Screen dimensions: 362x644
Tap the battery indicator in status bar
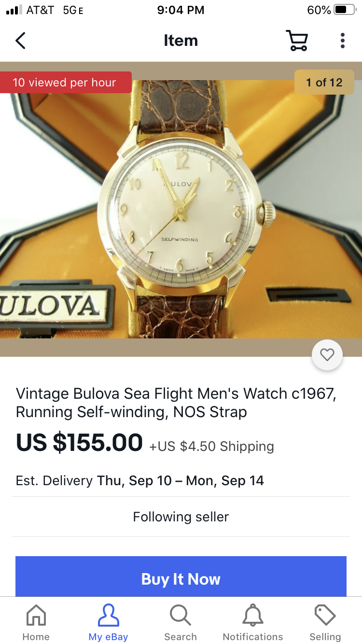point(345,10)
